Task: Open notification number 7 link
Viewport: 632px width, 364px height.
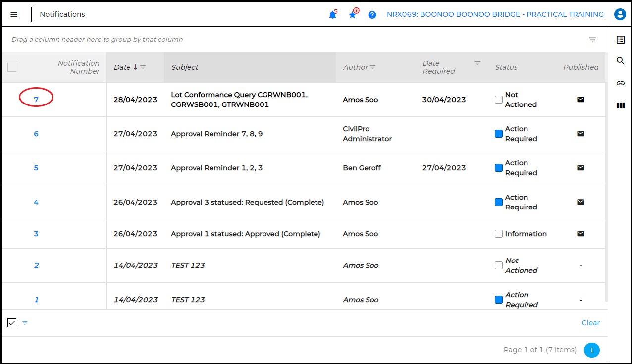Action: pos(36,100)
